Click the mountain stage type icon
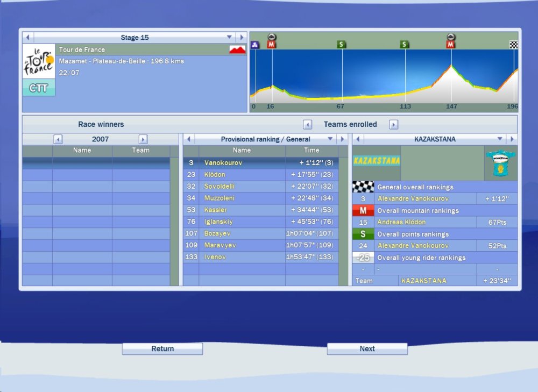 pyautogui.click(x=237, y=49)
